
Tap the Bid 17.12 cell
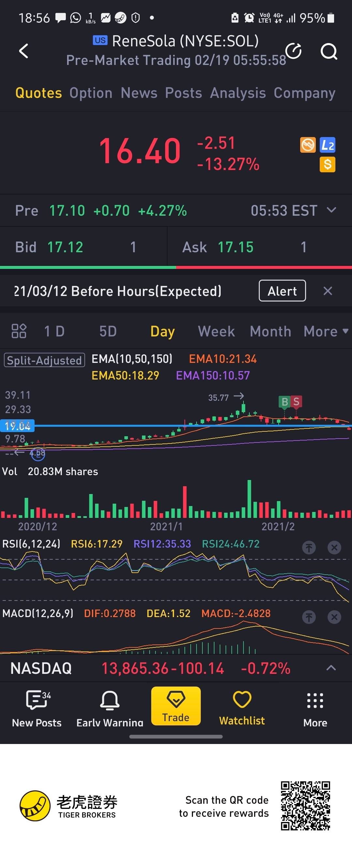[83, 247]
